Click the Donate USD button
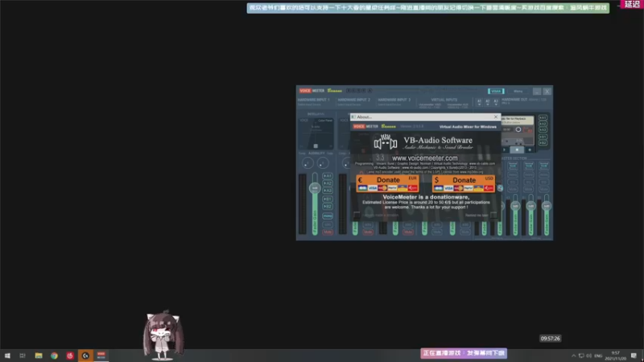 (464, 183)
